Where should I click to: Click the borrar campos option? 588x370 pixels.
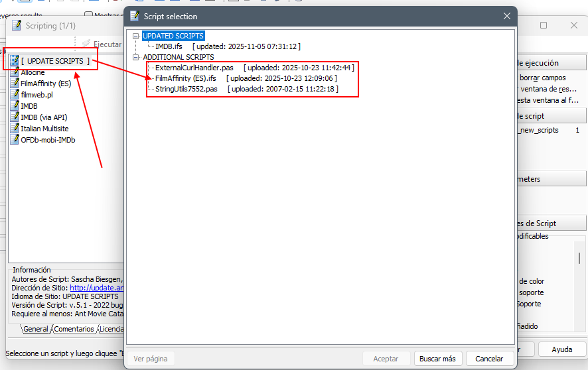pos(543,78)
